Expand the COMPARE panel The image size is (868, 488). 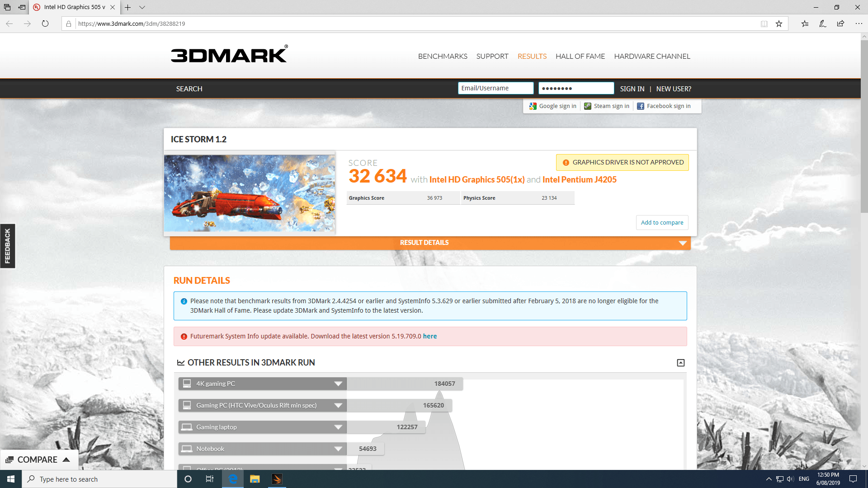coord(39,460)
